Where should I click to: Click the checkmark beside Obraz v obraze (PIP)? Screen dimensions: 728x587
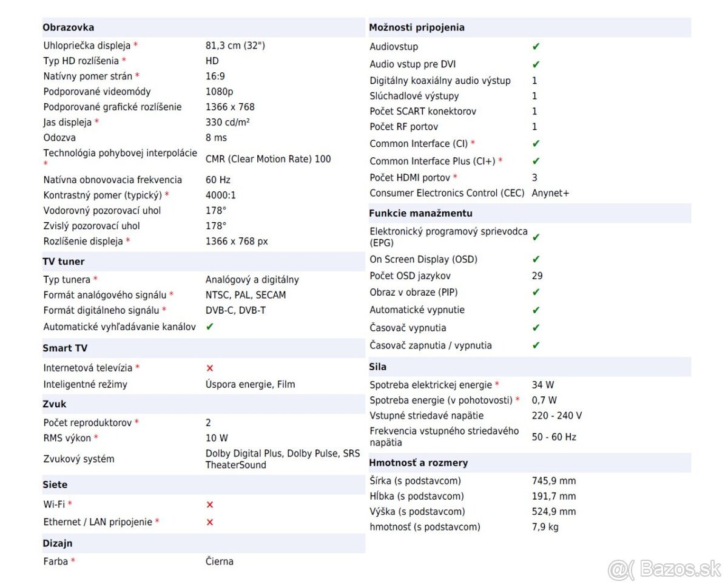point(536,292)
